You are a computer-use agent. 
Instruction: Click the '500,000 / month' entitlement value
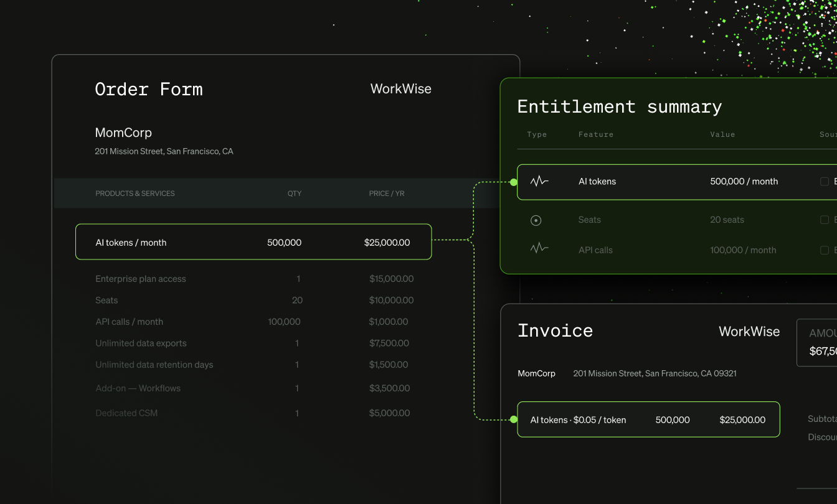744,182
